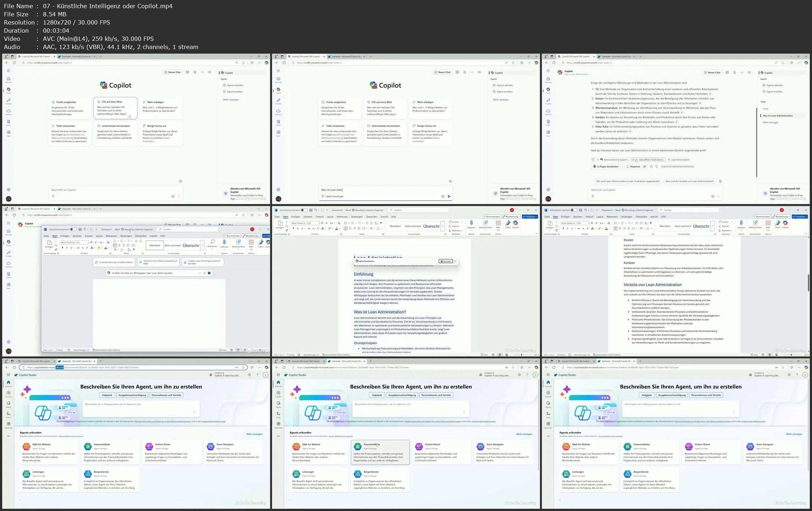
Task: Frame 1: open the app launcher waffle icon
Action: (x=9, y=71)
